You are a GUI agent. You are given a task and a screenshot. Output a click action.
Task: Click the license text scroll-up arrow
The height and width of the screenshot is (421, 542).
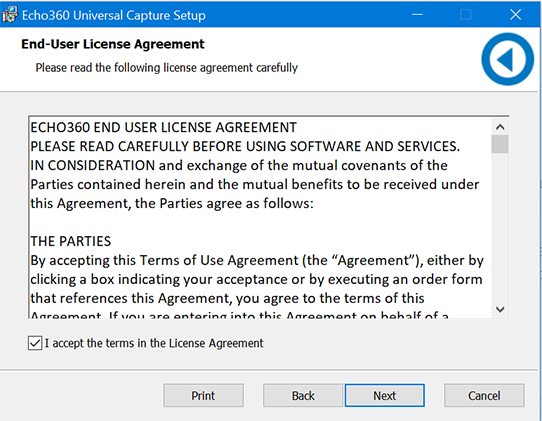pos(500,127)
